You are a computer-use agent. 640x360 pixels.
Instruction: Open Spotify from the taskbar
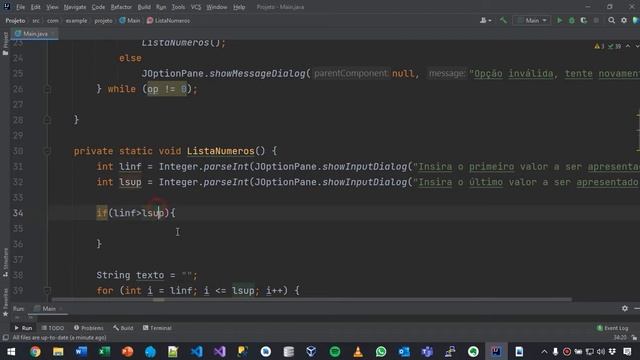pos(335,351)
